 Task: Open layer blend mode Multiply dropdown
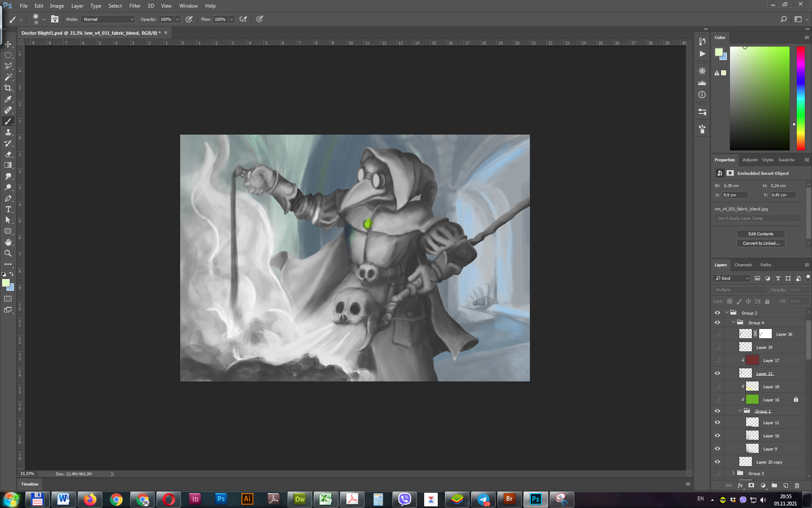(x=740, y=290)
